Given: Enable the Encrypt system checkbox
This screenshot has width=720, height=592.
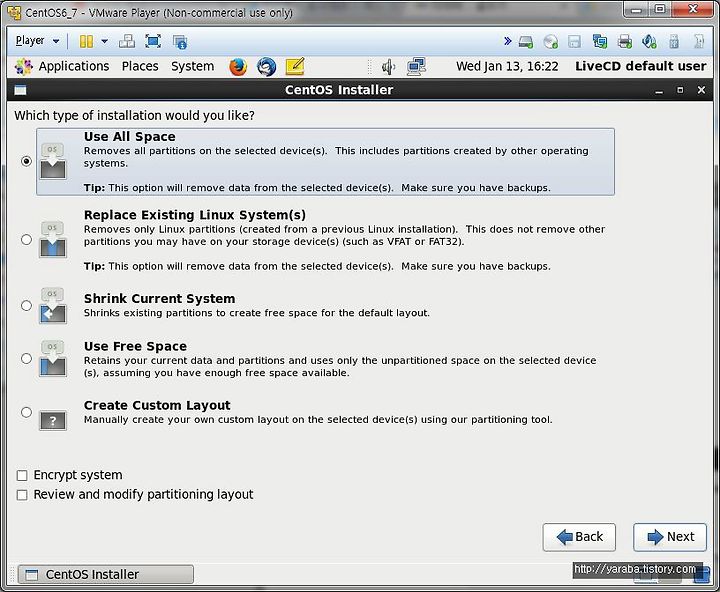Looking at the screenshot, I should coord(22,475).
